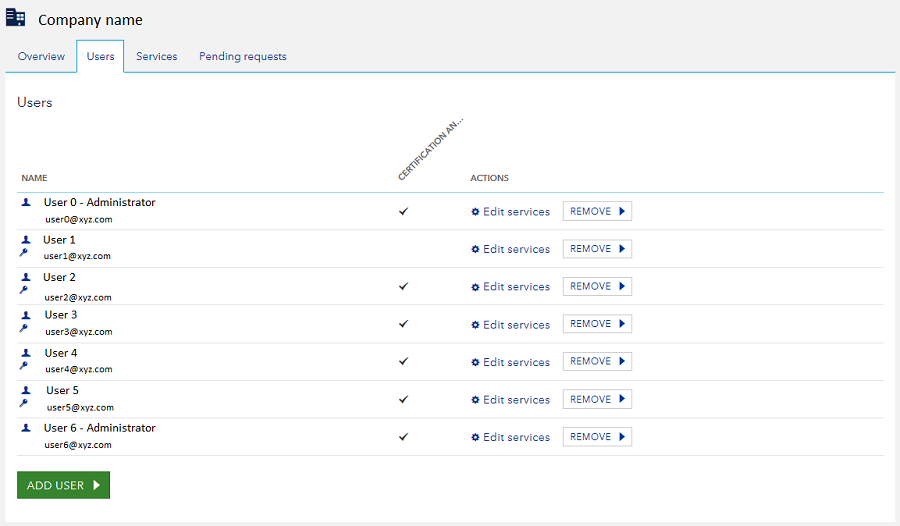This screenshot has height=526, width=900.
Task: Open Edit services link for User 5
Action: (x=516, y=400)
